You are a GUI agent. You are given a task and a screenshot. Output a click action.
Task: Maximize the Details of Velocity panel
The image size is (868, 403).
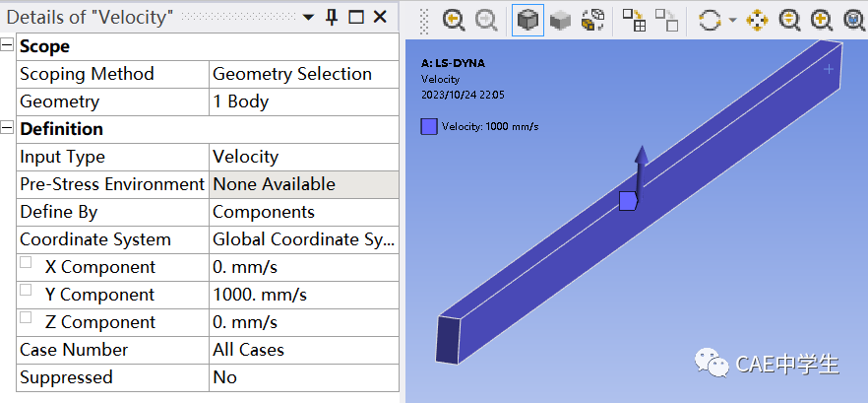[x=356, y=17]
